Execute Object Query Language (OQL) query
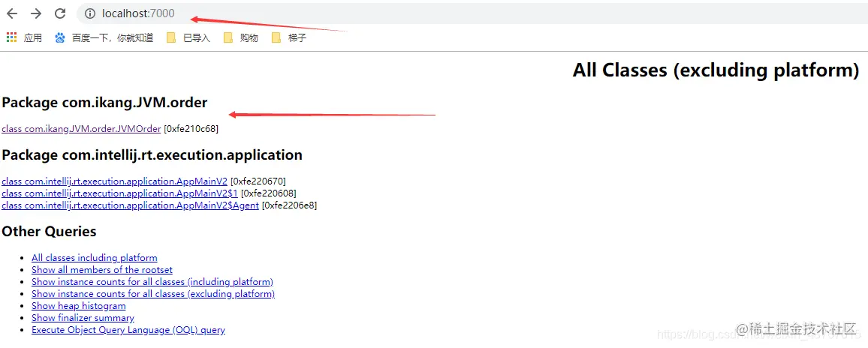This screenshot has height=348, width=868. (x=128, y=330)
